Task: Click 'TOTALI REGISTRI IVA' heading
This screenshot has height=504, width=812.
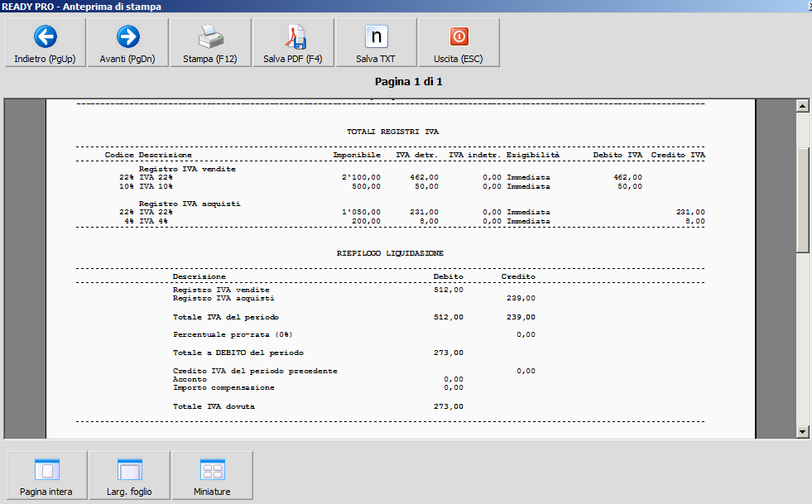Action: click(392, 132)
